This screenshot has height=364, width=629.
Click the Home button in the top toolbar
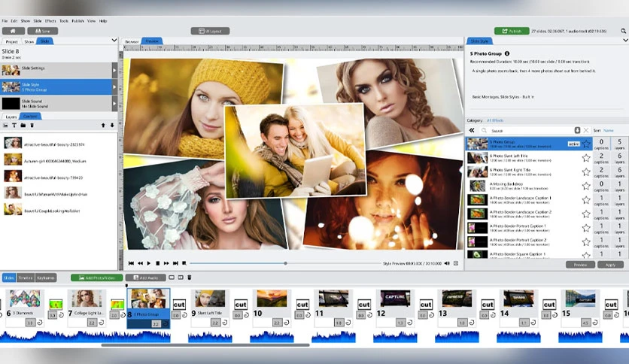point(14,31)
